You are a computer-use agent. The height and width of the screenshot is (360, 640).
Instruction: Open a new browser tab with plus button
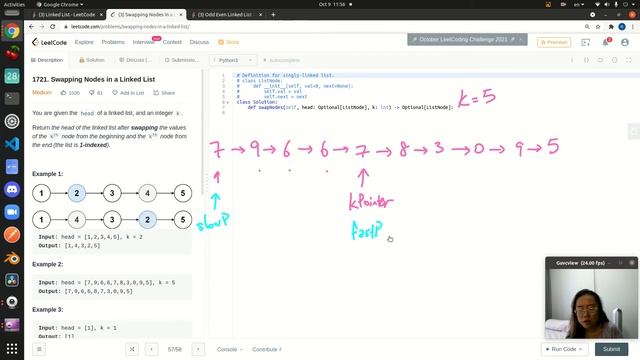point(273,15)
